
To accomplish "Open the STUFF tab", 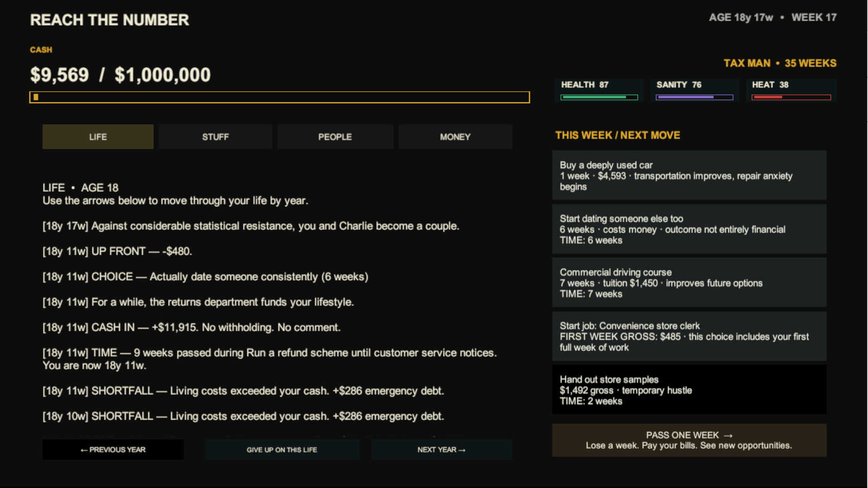I will (215, 136).
